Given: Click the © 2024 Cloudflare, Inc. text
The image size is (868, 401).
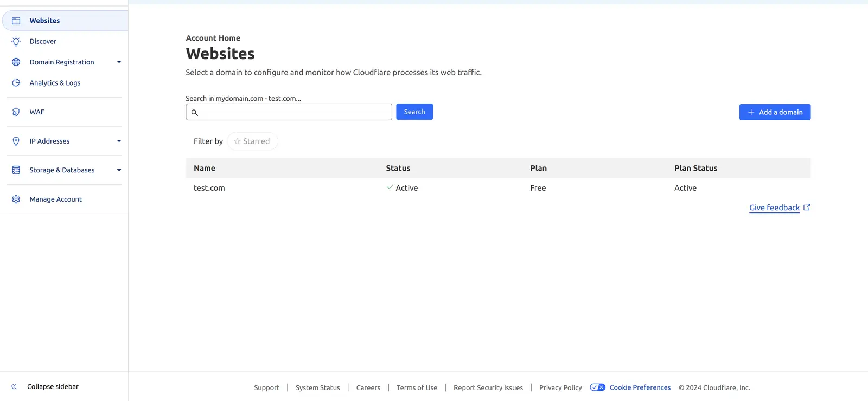Looking at the screenshot, I should (714, 387).
